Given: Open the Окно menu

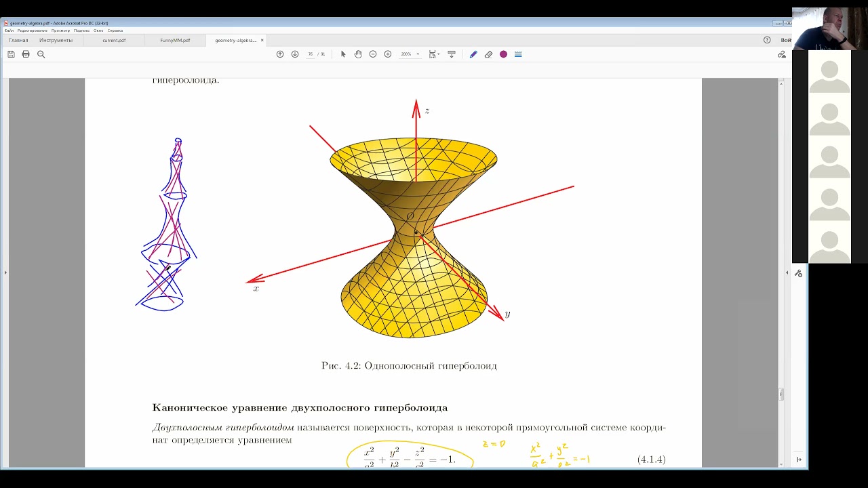Looking at the screenshot, I should pos(98,30).
